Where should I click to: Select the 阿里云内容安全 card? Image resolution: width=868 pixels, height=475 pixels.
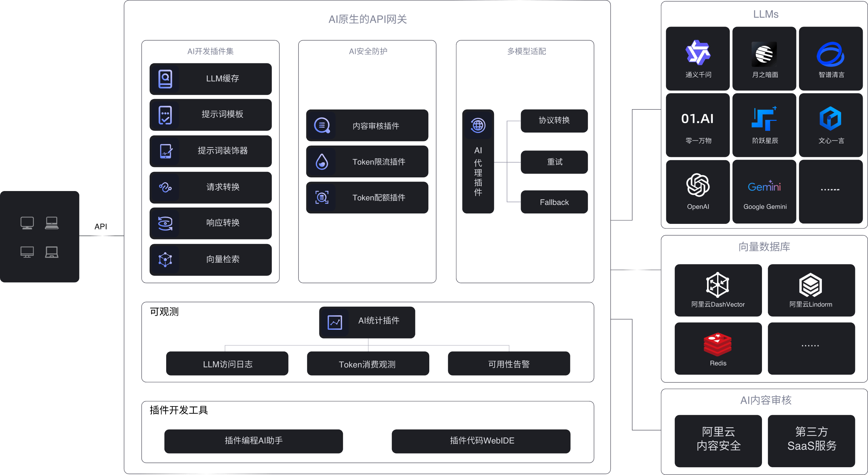pos(718,441)
